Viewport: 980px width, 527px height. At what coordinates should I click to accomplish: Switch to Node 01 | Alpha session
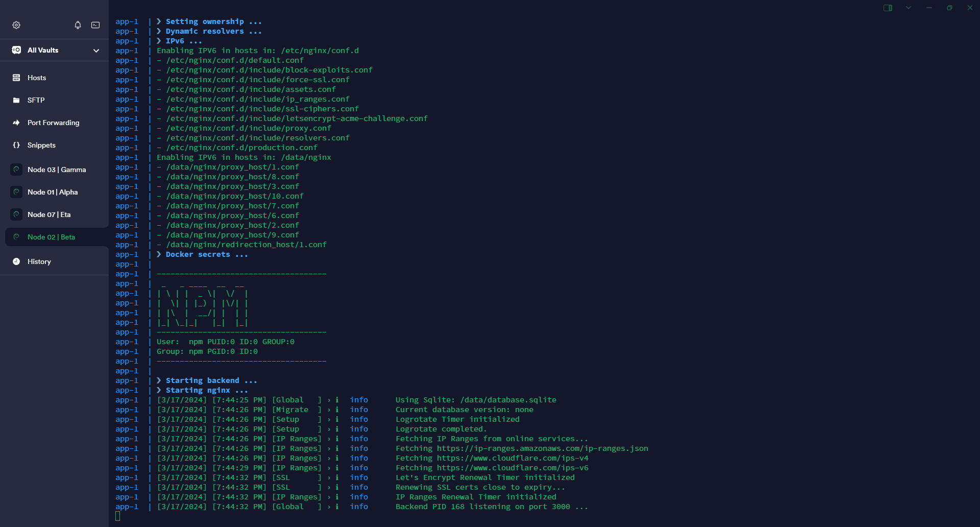[53, 192]
